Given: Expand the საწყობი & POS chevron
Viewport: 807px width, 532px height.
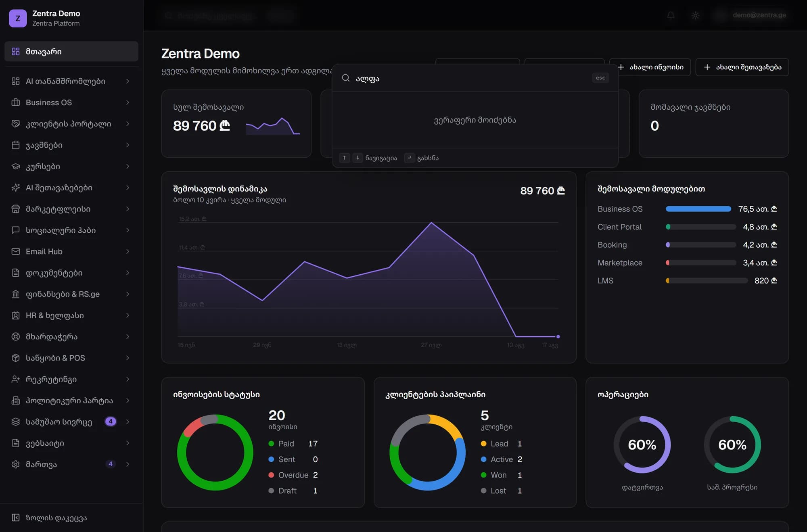Looking at the screenshot, I should [128, 358].
